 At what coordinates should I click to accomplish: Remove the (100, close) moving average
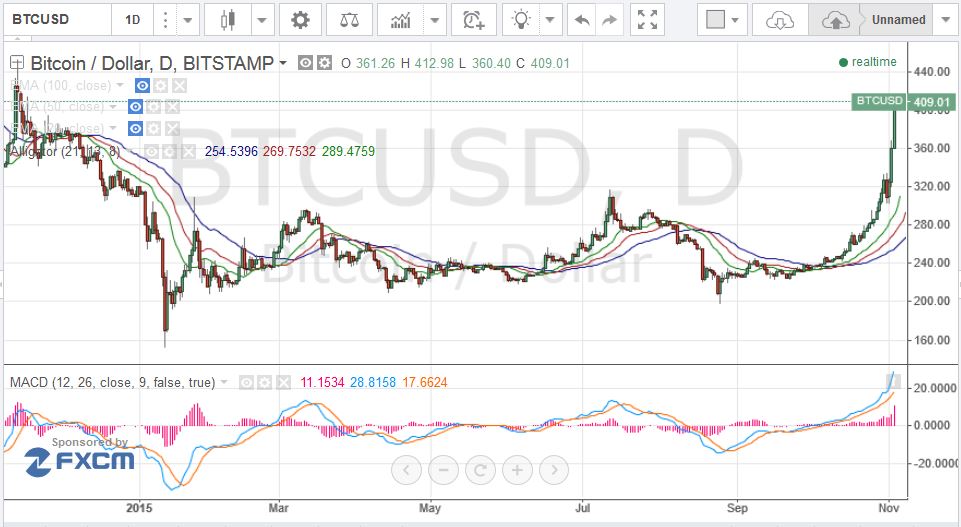(x=178, y=85)
